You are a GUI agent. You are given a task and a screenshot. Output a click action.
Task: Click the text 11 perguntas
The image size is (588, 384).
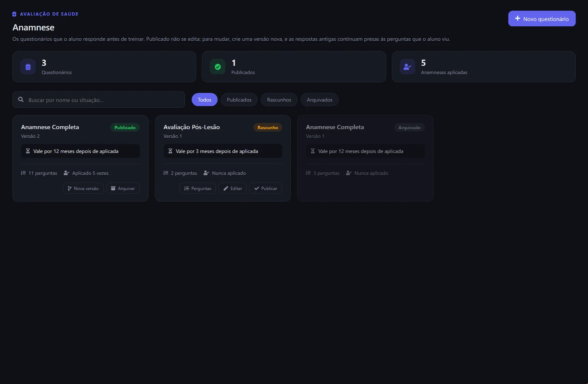43,173
